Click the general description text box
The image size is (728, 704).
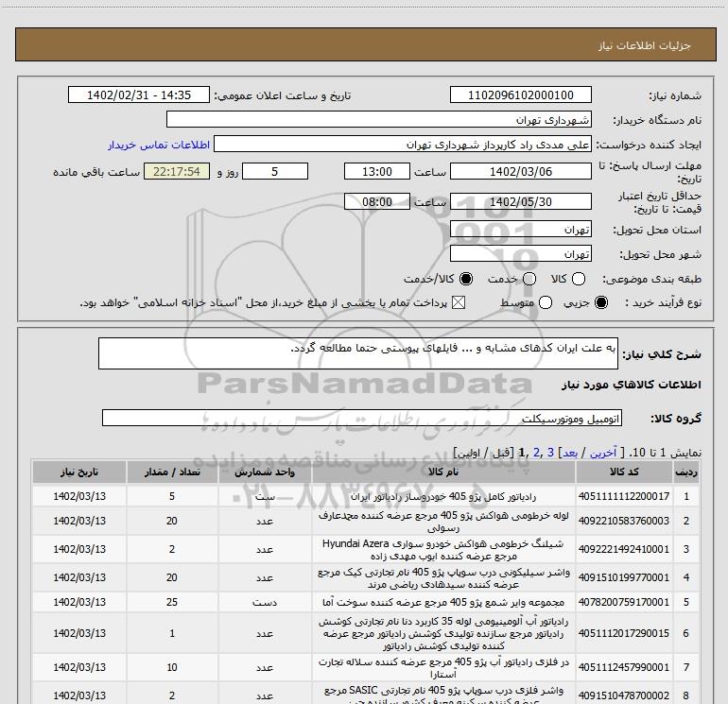point(358,353)
